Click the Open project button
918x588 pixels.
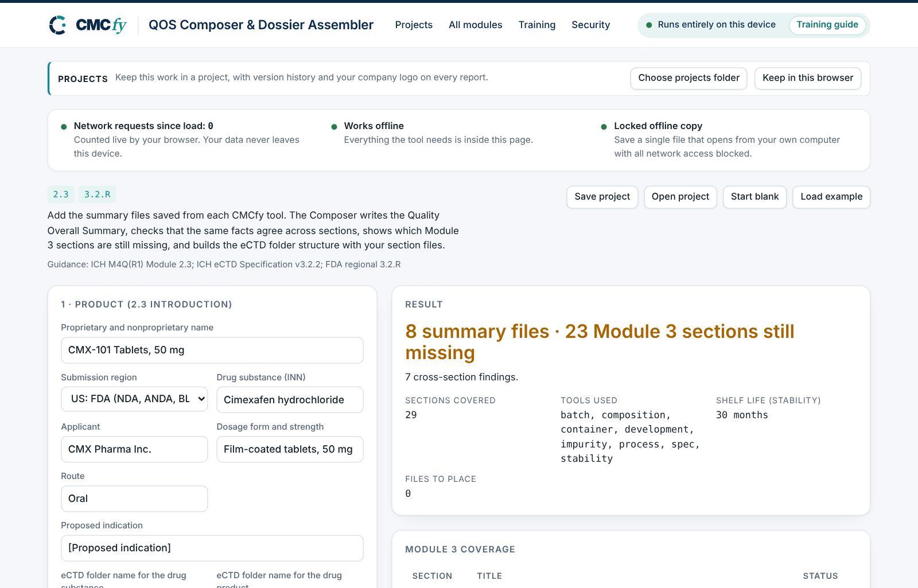click(x=680, y=197)
